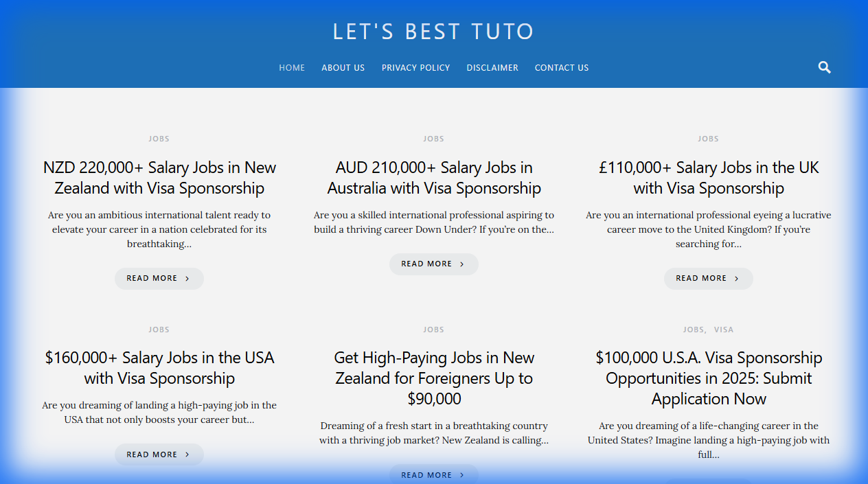Viewport: 868px width, 484px height.
Task: Click Read More on the Australia jobs post
Action: 433,264
